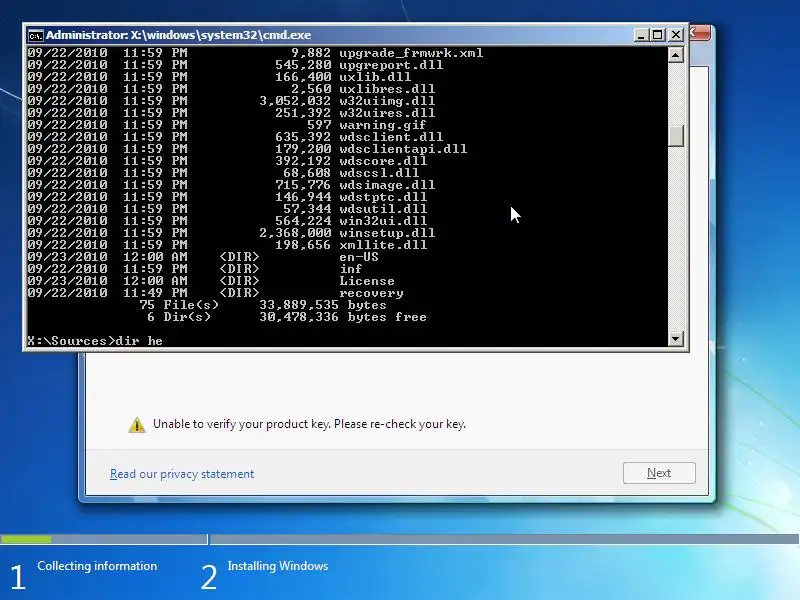Screen dimensions: 800x600
Task: Click the wdsclientapi.dll file name
Action: point(403,149)
